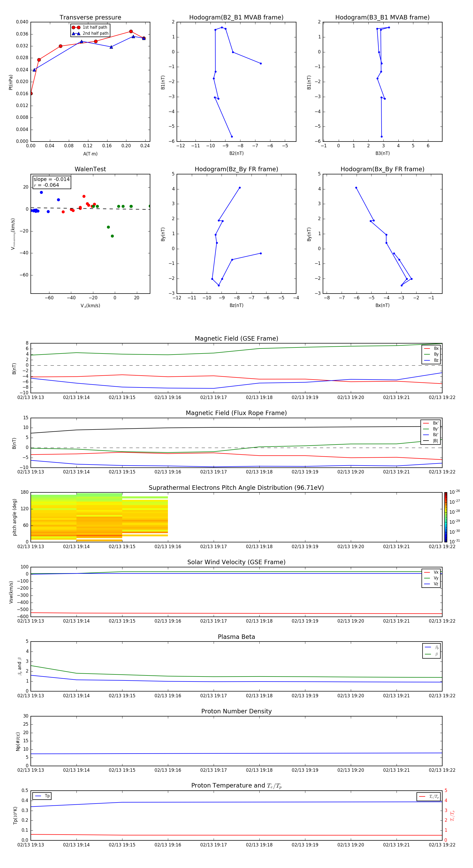Click the Vy legend entry in velocity plot
The height and width of the screenshot is (868, 473).
[x=431, y=578]
